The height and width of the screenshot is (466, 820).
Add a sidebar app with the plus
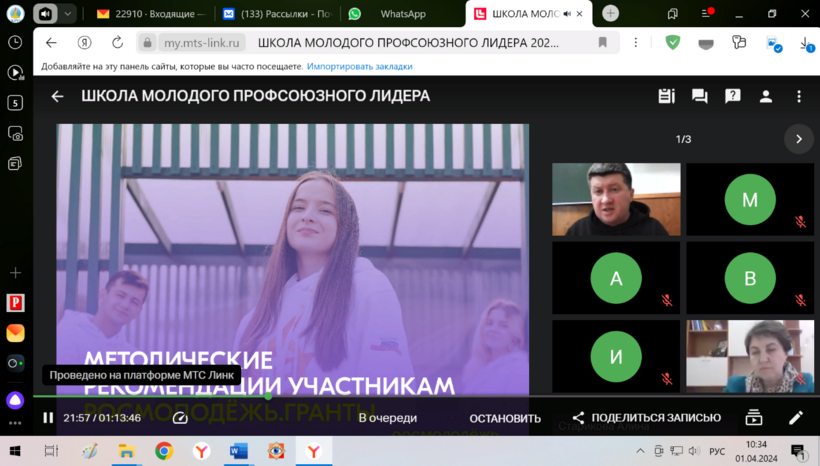point(15,272)
